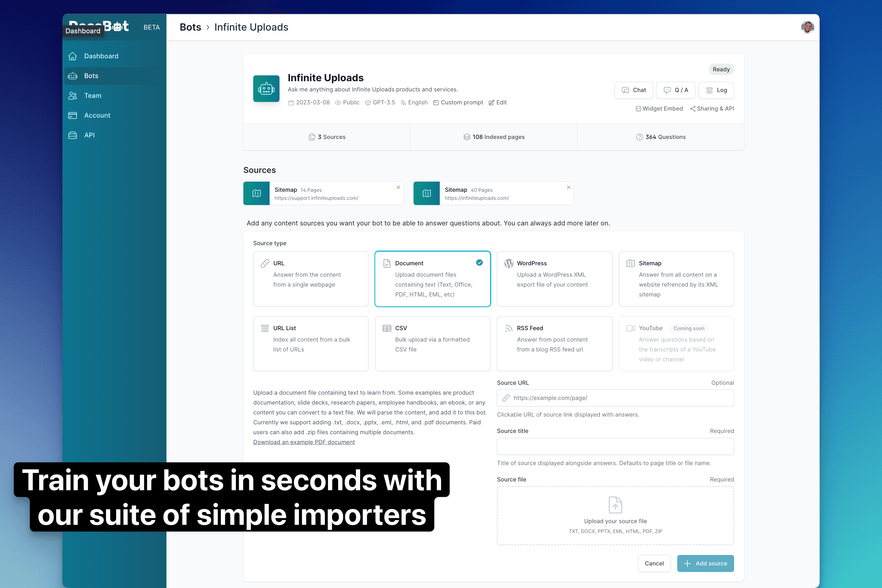Remove the support.infiniteuploads.com sitemap source
This screenshot has height=588, width=882.
[398, 187]
